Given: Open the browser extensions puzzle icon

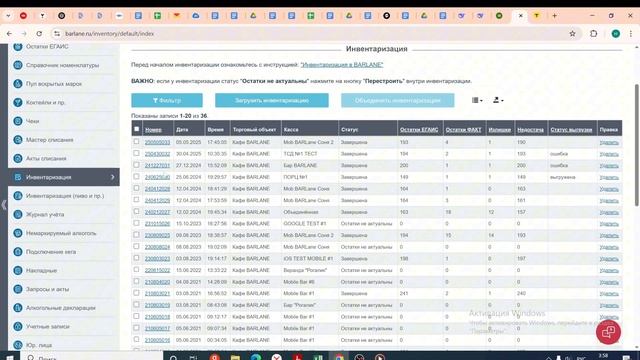Looking at the screenshot, I should tap(593, 34).
